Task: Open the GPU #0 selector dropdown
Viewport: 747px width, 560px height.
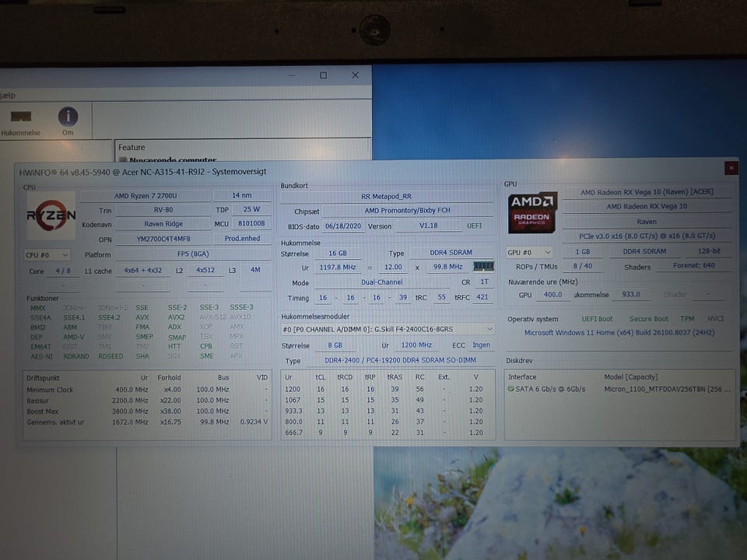Action: (x=529, y=252)
